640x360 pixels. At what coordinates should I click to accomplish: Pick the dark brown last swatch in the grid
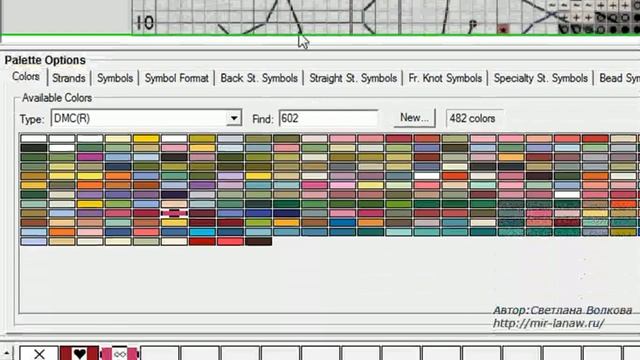click(x=258, y=241)
